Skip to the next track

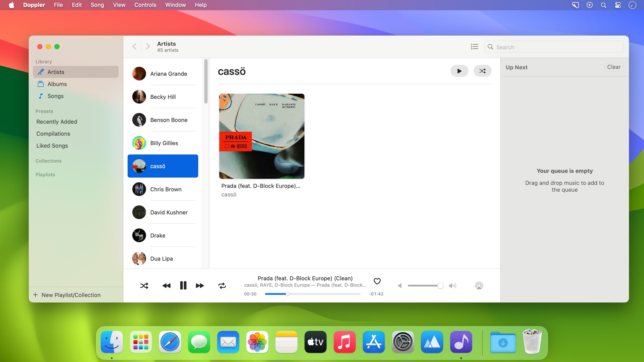[200, 286]
